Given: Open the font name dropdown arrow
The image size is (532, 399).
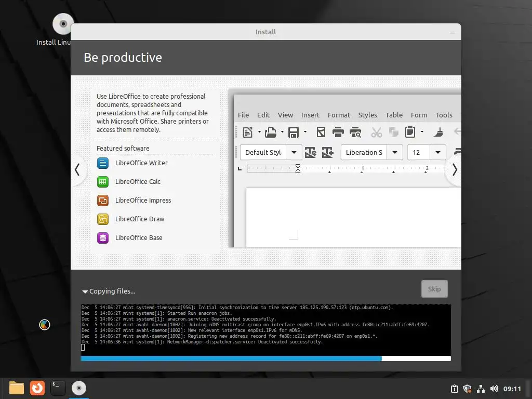Looking at the screenshot, I should click(x=395, y=152).
